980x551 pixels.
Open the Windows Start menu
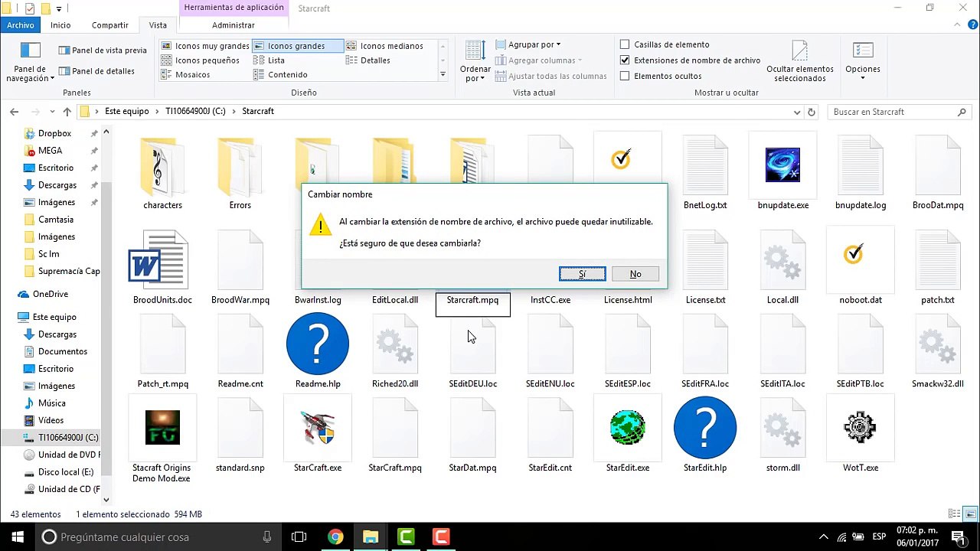(x=18, y=537)
